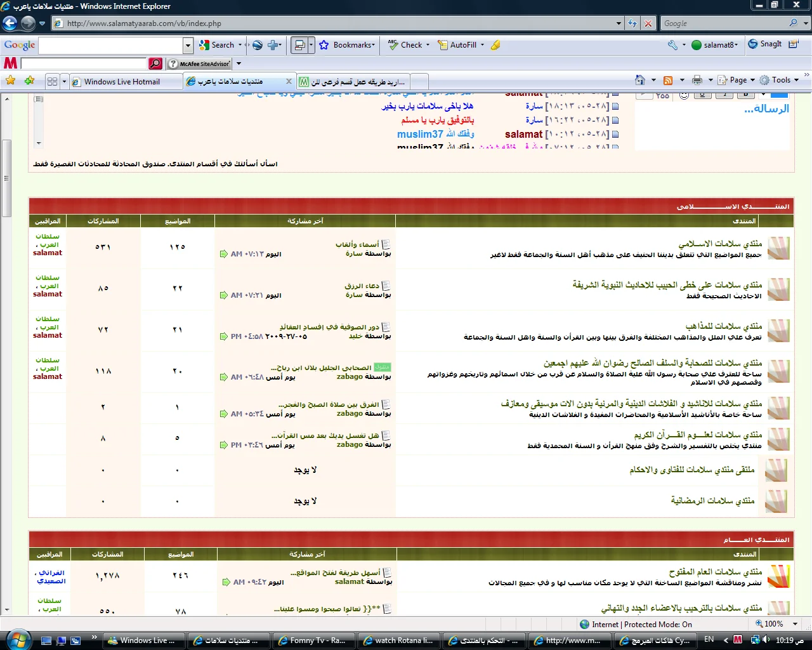Click Check spelling button on the Google toolbar
This screenshot has width=812, height=650.
[x=406, y=45]
